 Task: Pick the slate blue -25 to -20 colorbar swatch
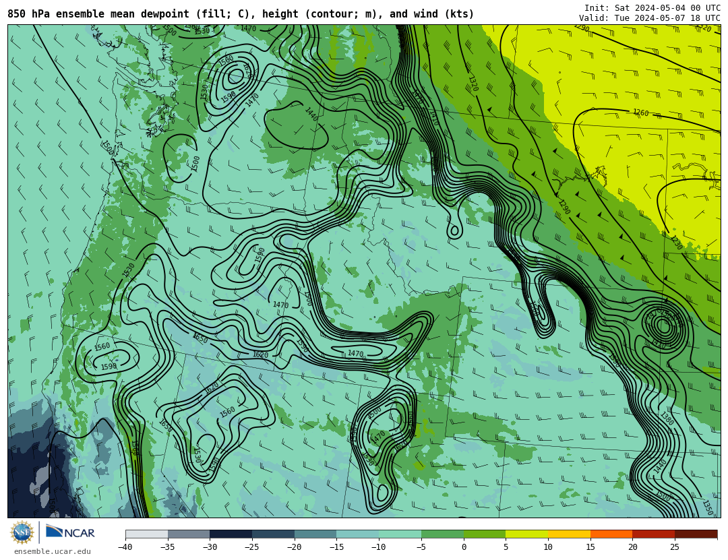coord(273,534)
